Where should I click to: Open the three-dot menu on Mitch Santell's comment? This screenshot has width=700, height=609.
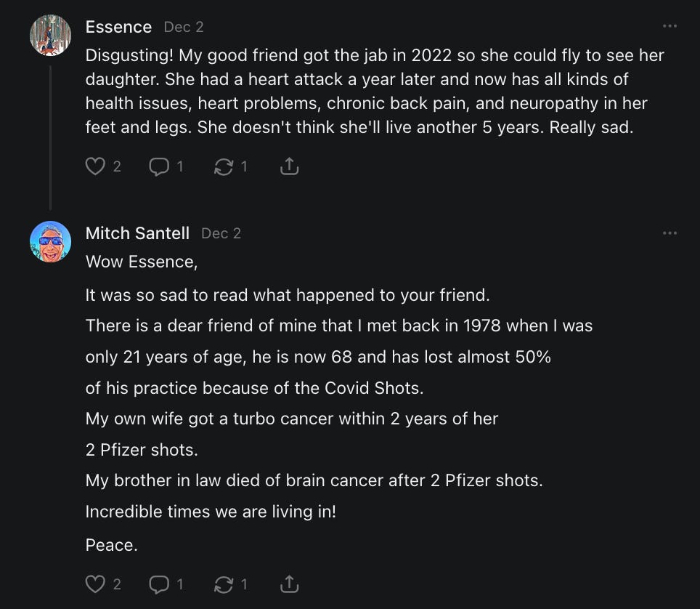[670, 233]
